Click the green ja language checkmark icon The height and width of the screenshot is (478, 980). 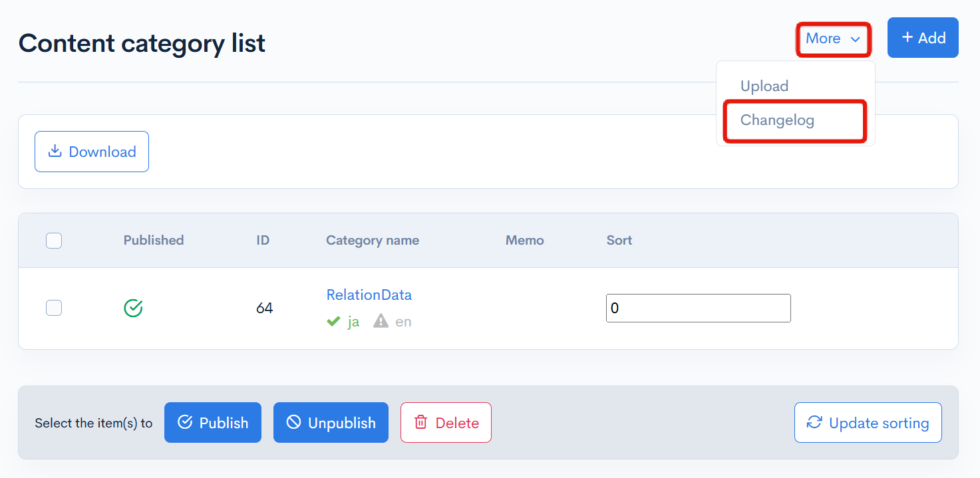[x=333, y=322]
